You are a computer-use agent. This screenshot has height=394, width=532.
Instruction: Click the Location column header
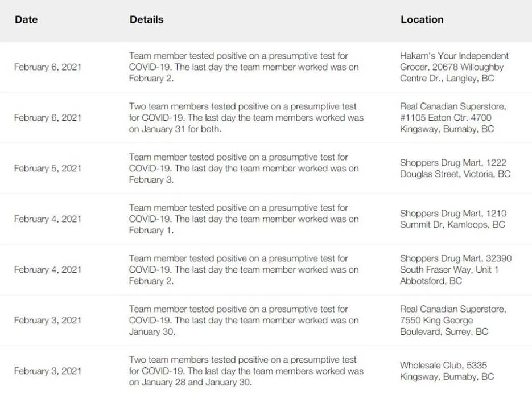point(422,19)
